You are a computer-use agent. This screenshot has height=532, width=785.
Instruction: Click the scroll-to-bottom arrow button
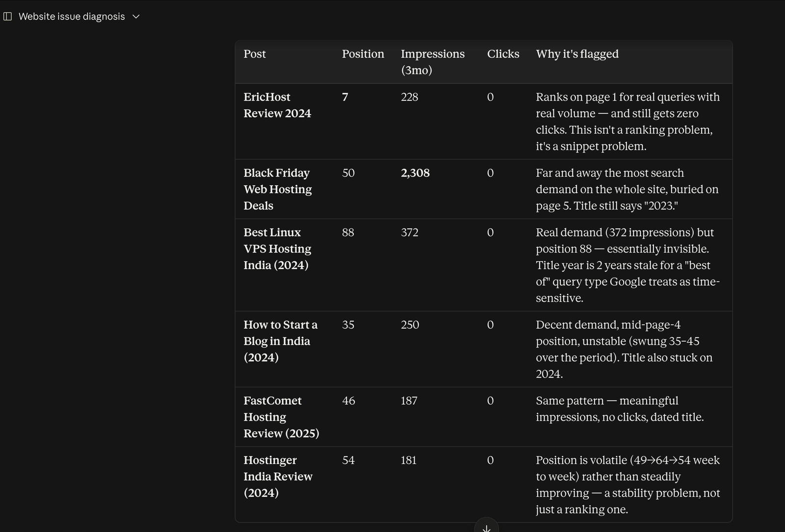pyautogui.click(x=486, y=527)
